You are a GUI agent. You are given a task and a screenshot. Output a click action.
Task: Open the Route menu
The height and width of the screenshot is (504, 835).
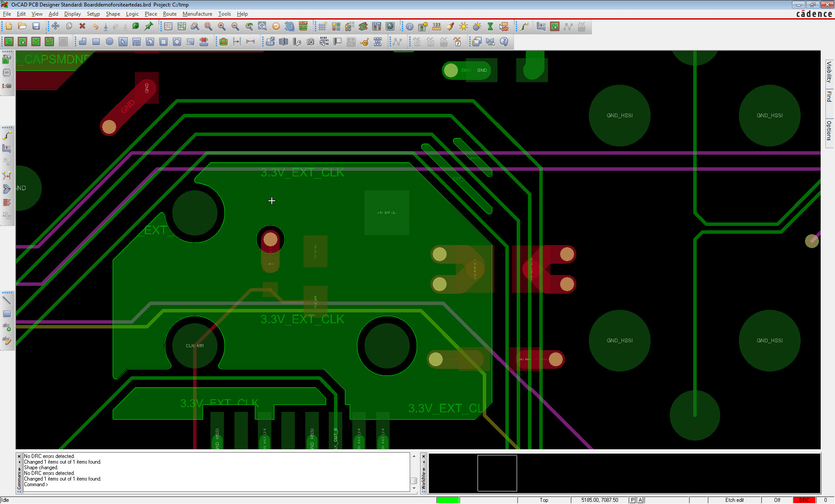(170, 14)
